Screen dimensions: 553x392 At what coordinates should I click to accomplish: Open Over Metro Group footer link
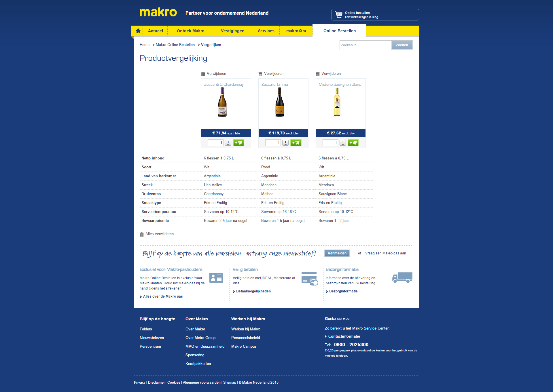(x=200, y=338)
